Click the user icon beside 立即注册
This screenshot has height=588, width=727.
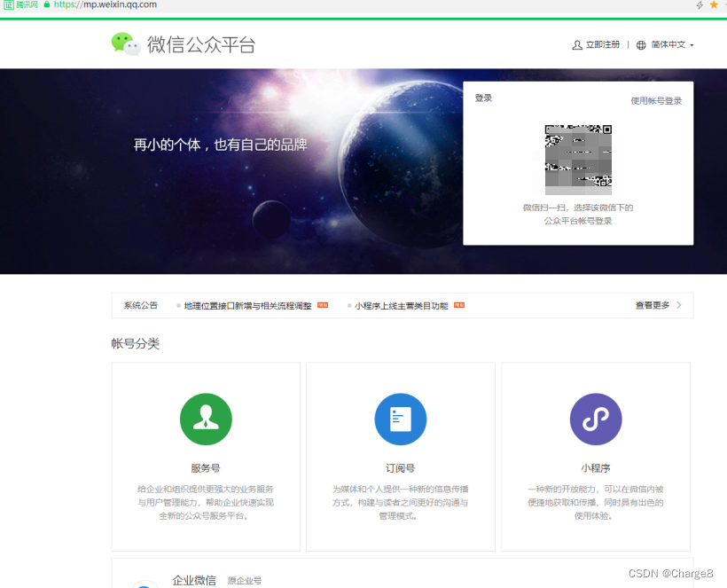click(577, 45)
